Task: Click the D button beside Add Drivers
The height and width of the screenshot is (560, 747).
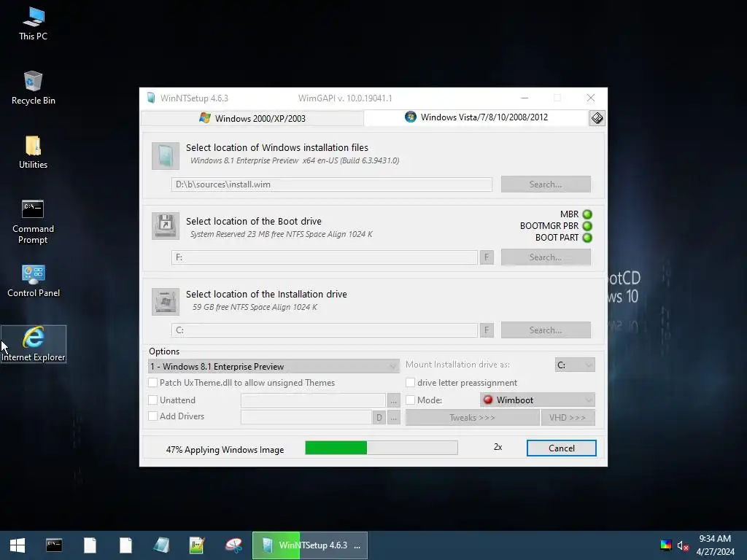Action: pos(379,418)
